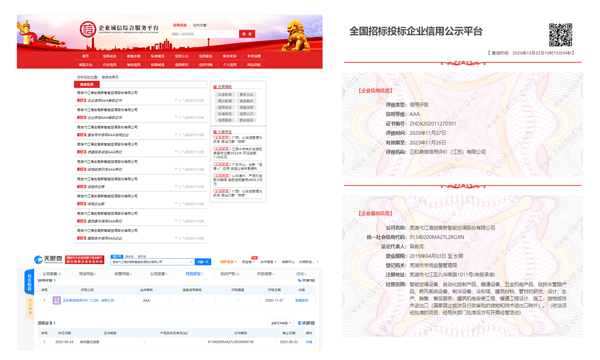Viewport: 600px width, 360px height.
Task: Click the purple logo beside 正和鼎信信用评价 company
Action: 57,300
